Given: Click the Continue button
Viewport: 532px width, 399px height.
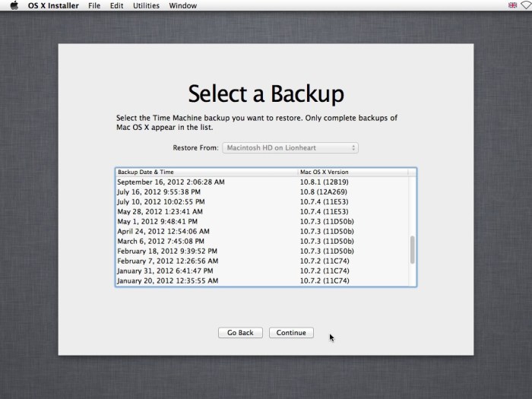Looking at the screenshot, I should tap(291, 333).
